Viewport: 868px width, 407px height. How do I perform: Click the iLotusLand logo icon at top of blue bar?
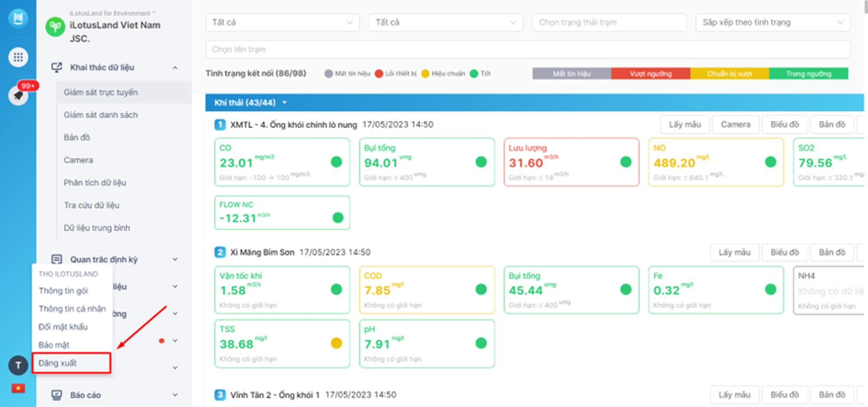click(18, 18)
